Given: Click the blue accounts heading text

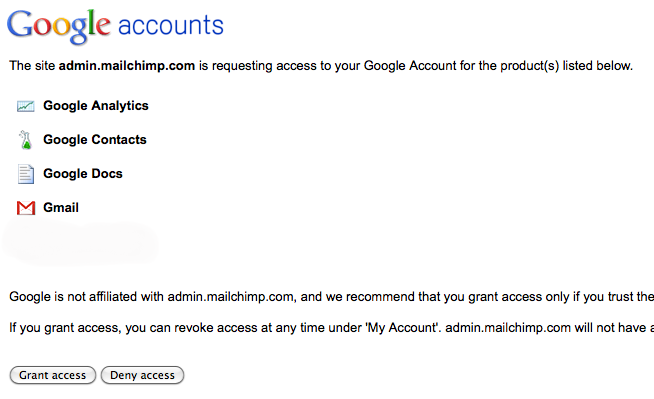Looking at the screenshot, I should [x=171, y=25].
